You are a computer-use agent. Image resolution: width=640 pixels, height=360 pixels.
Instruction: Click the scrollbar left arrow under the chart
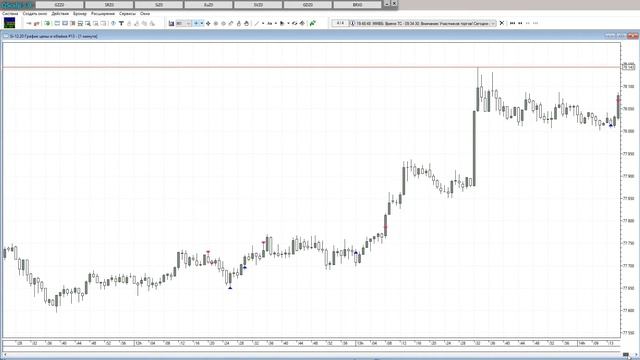click(x=4, y=355)
